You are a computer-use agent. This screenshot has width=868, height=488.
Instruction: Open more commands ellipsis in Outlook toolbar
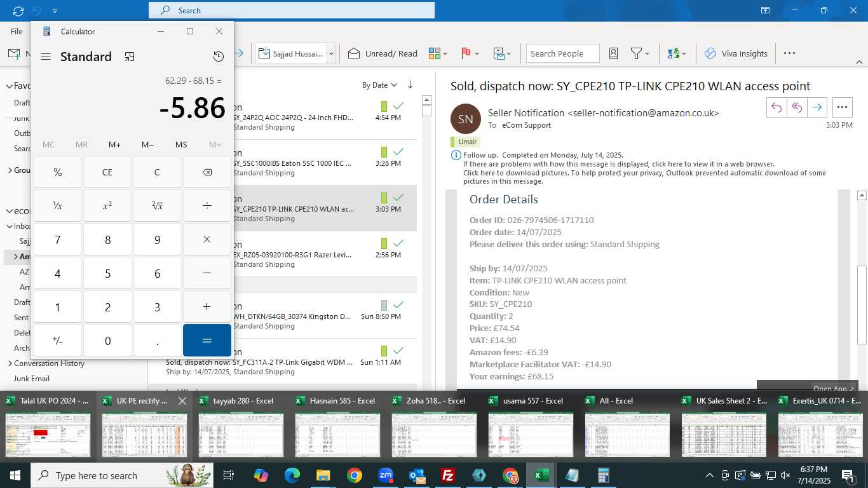tap(789, 53)
